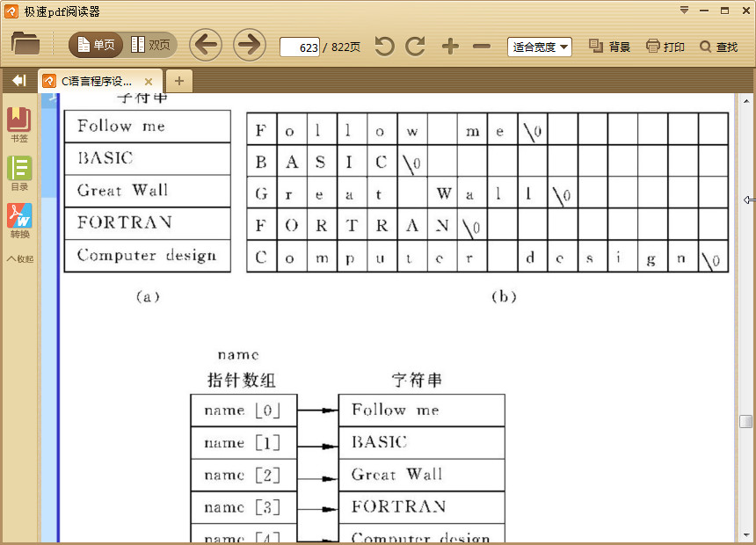Collapse the sidebar with the arrow icon
Image resolution: width=756 pixels, height=545 pixels.
coord(19,81)
